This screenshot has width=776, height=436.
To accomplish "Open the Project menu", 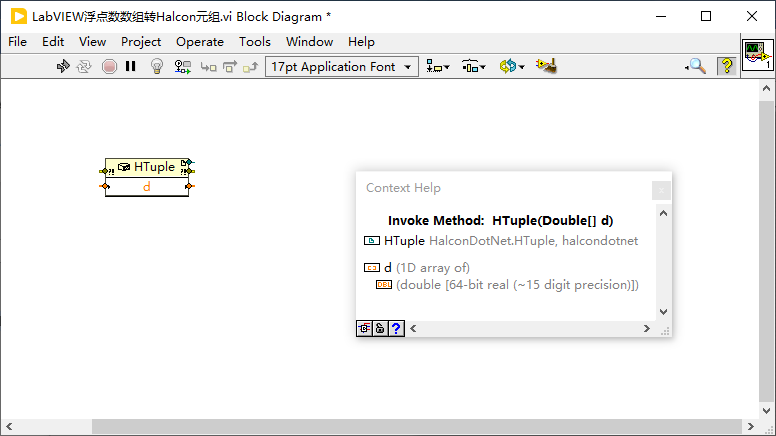I will tap(141, 42).
